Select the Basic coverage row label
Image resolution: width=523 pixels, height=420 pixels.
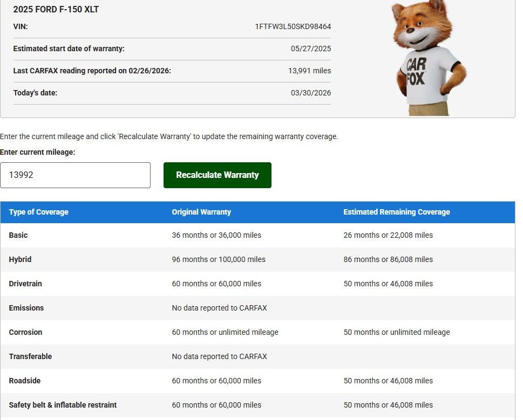18,235
